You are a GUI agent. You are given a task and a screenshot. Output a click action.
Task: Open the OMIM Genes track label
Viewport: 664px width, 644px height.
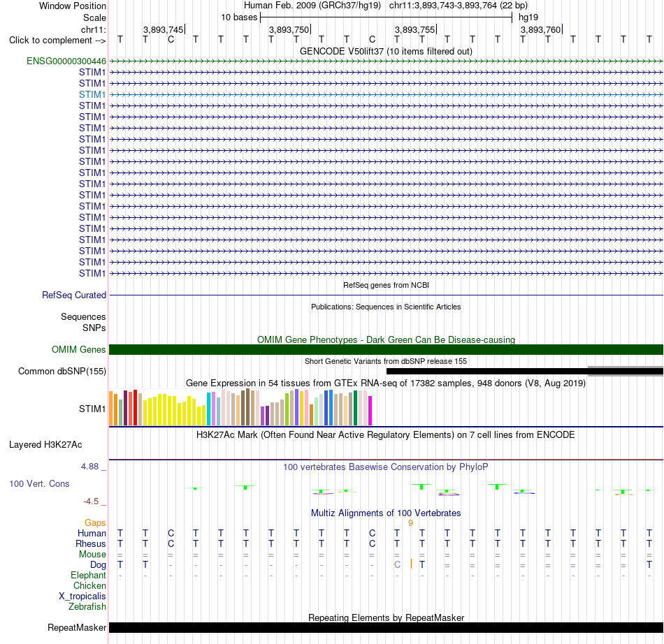point(79,349)
